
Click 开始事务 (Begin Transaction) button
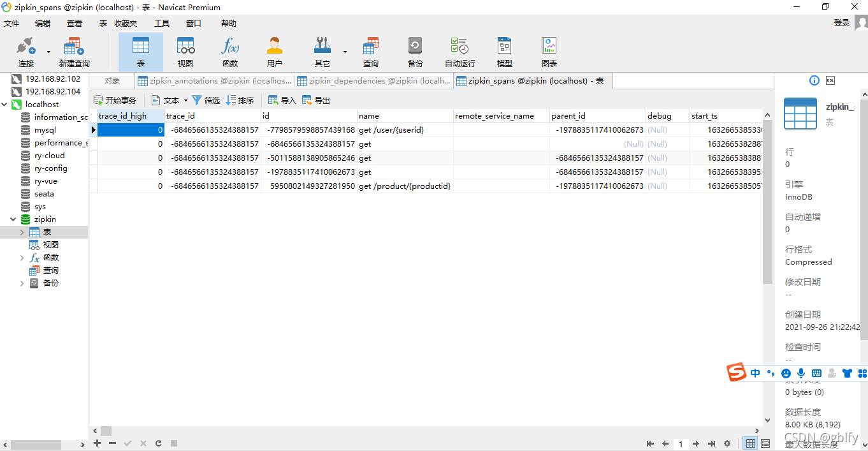115,100
